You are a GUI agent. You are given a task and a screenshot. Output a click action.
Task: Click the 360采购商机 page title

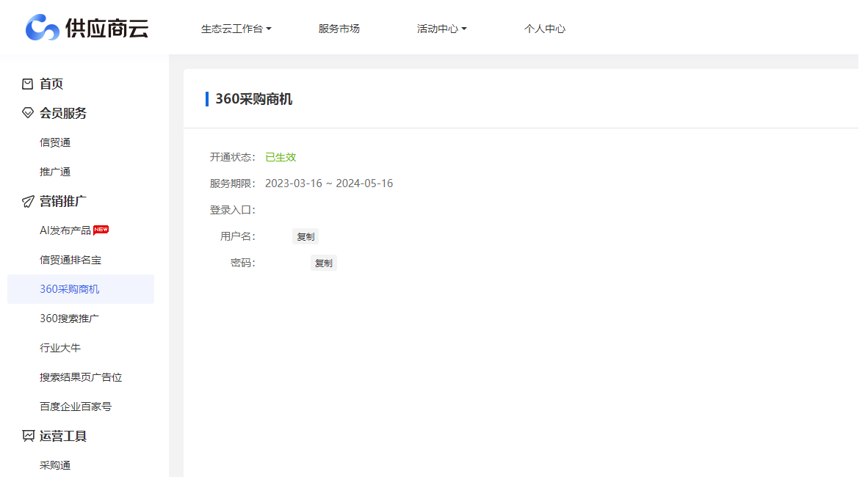coord(253,99)
